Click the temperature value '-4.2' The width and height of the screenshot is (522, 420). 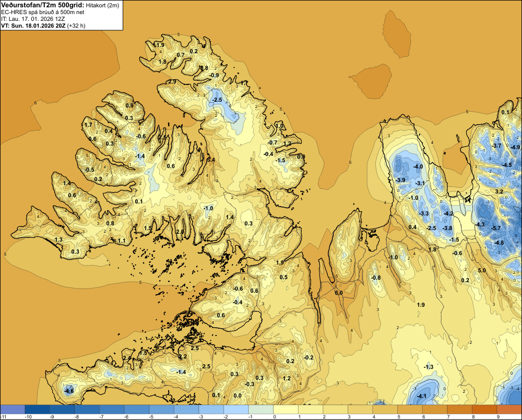[448, 213]
